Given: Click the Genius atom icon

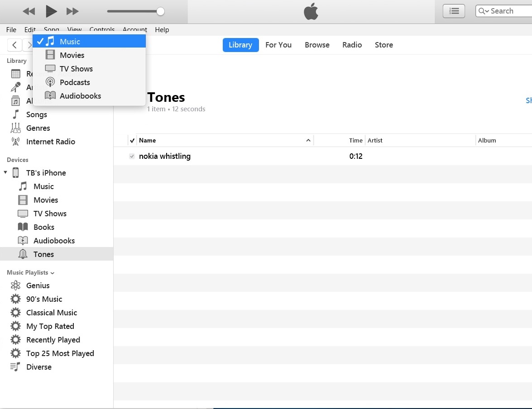Looking at the screenshot, I should [15, 285].
